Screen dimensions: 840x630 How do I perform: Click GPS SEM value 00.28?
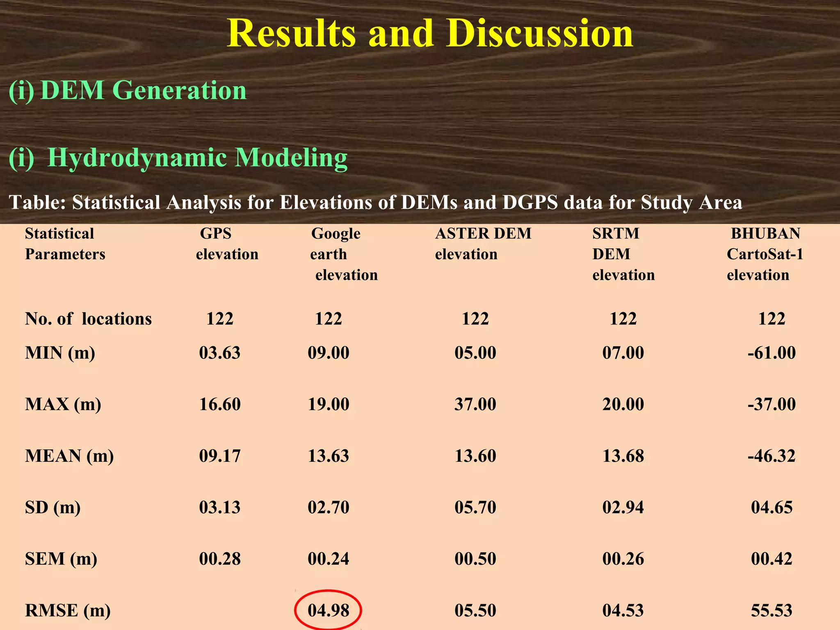(220, 559)
